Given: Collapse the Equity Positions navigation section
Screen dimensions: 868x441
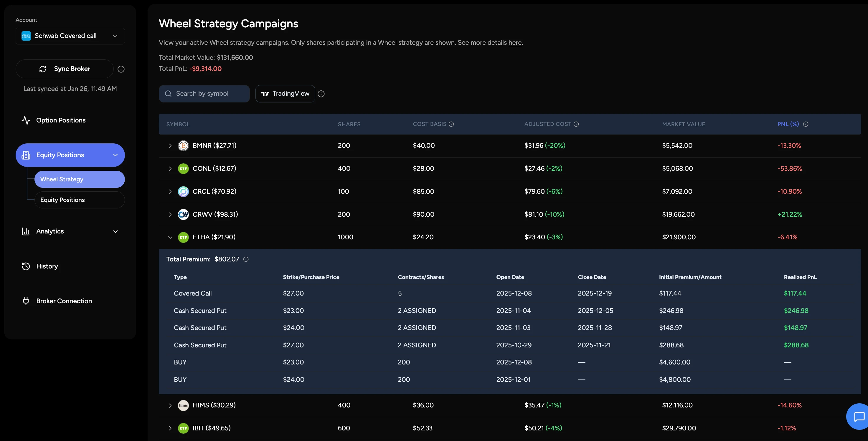Looking at the screenshot, I should tap(115, 155).
